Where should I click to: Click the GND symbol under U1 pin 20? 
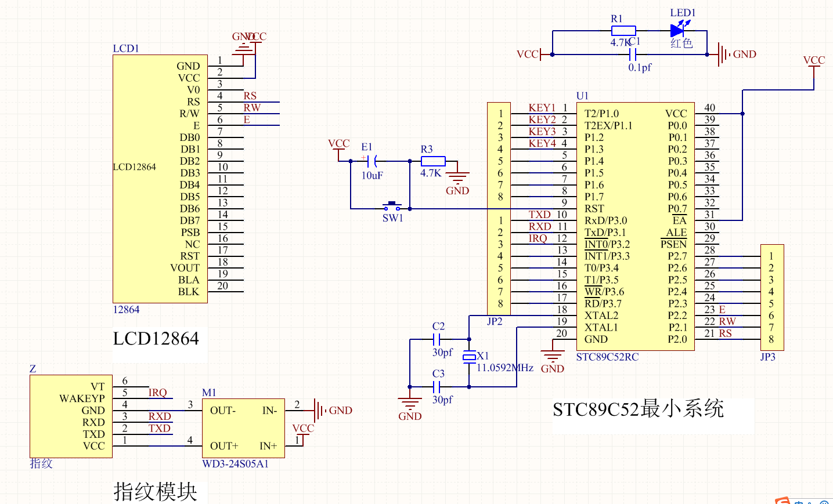pos(553,355)
